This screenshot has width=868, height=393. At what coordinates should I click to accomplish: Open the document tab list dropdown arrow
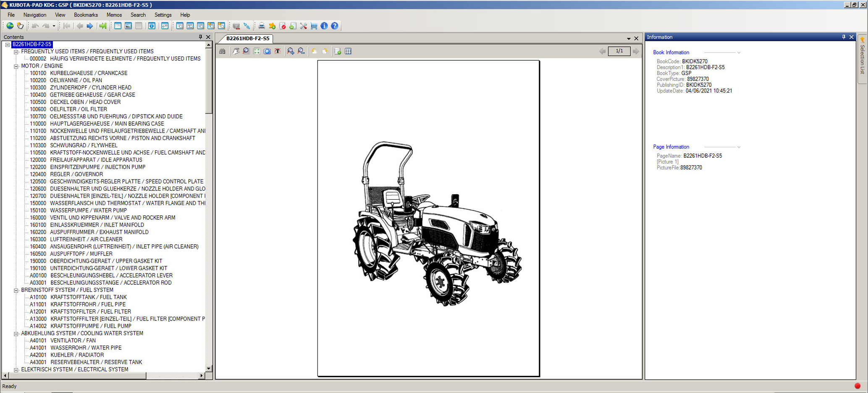click(629, 39)
